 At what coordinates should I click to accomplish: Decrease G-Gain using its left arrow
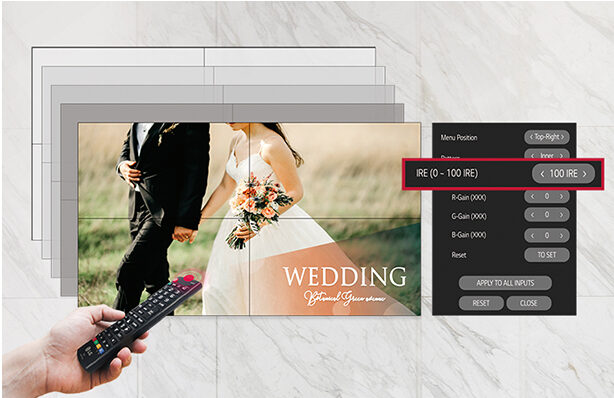[x=532, y=215]
